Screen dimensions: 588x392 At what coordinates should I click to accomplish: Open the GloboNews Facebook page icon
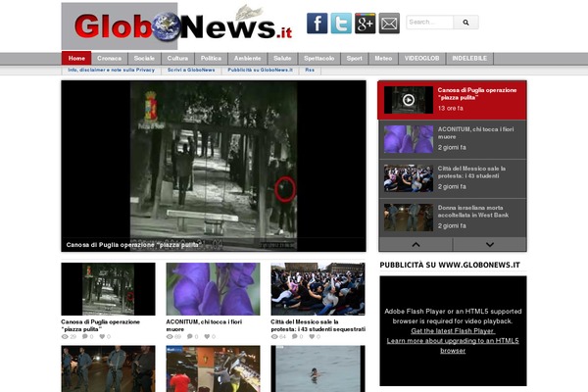pyautogui.click(x=317, y=24)
